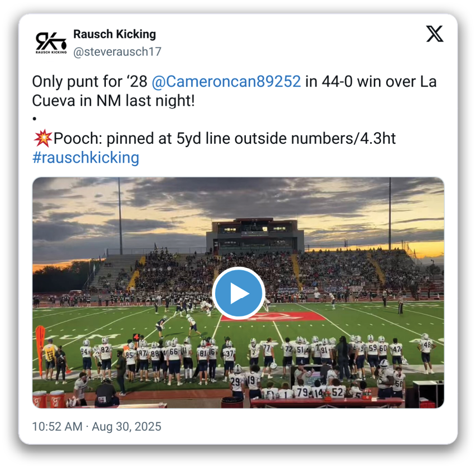The width and height of the screenshot is (476, 468).
Task: Click the 10:52 AM timestamp
Action: (x=57, y=426)
